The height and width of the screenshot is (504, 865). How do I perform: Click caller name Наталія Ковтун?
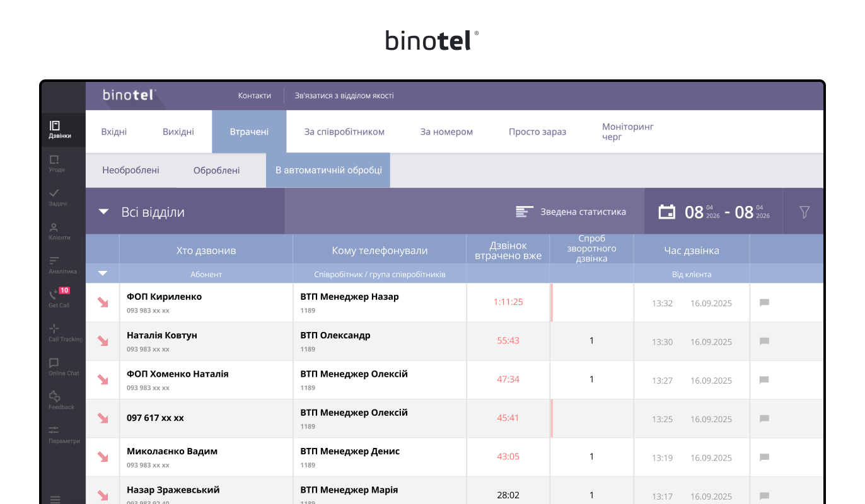click(162, 335)
